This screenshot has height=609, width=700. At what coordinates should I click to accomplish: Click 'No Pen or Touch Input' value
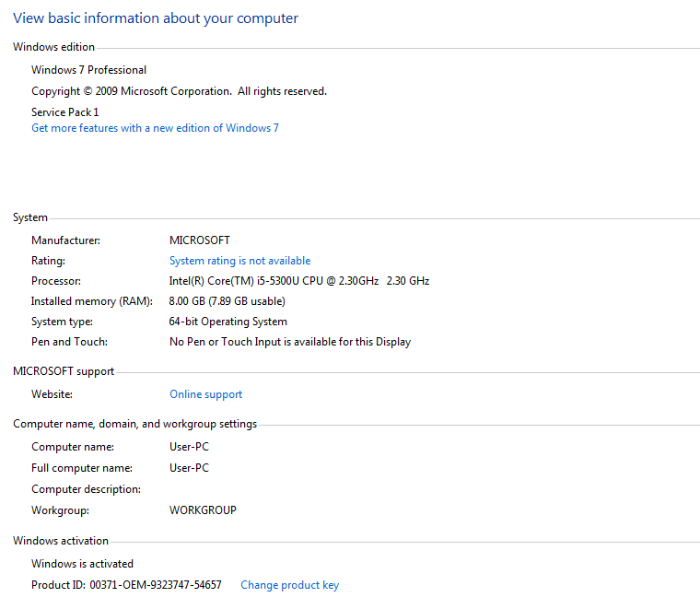290,342
